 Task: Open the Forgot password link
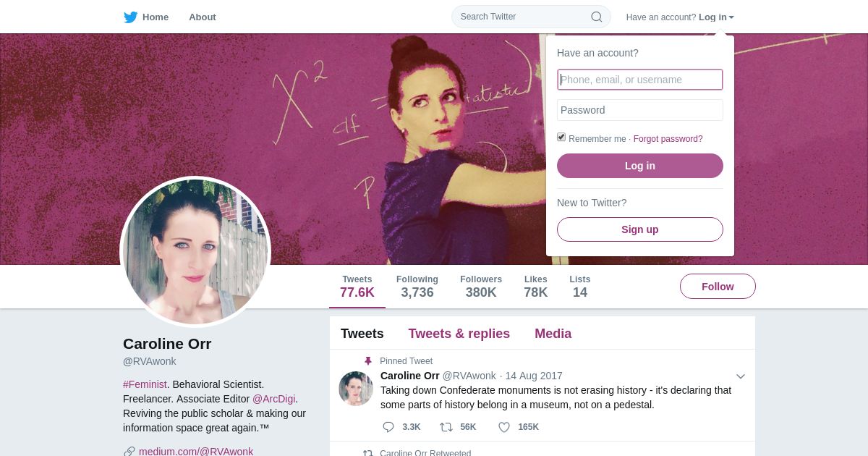(668, 139)
